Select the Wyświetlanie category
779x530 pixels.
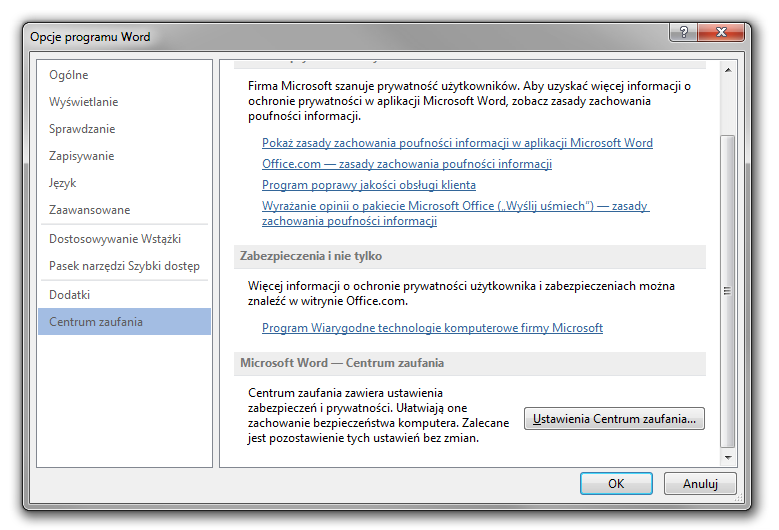(124, 102)
